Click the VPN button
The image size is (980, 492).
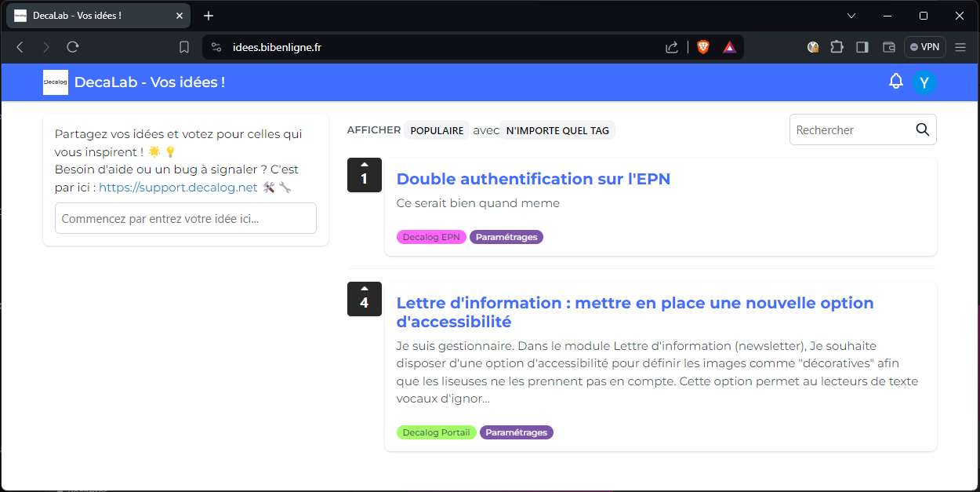pos(924,47)
